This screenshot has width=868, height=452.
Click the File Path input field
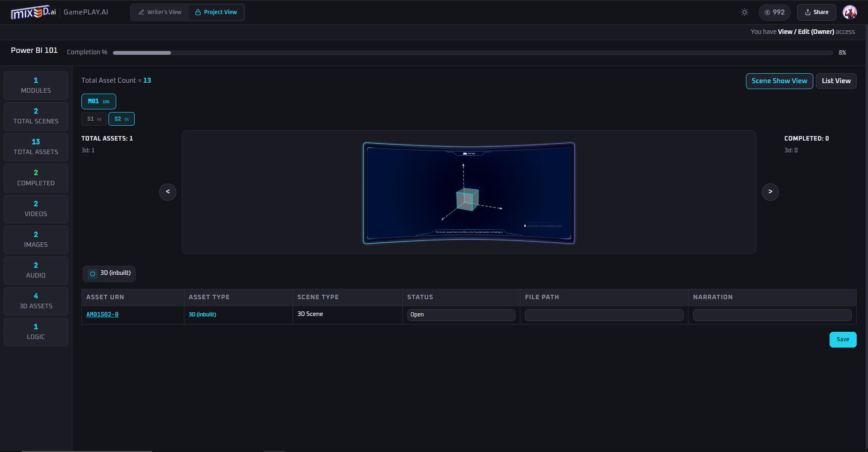point(604,315)
